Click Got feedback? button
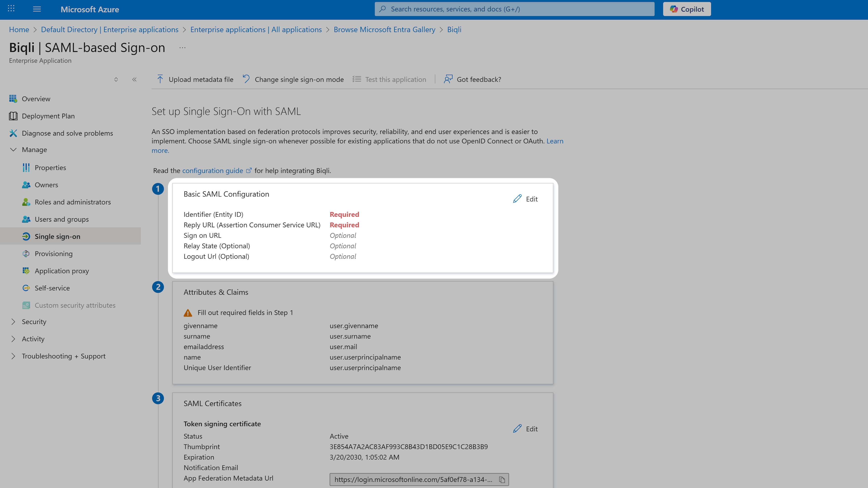Screen dimensions: 868x488 click(472, 79)
